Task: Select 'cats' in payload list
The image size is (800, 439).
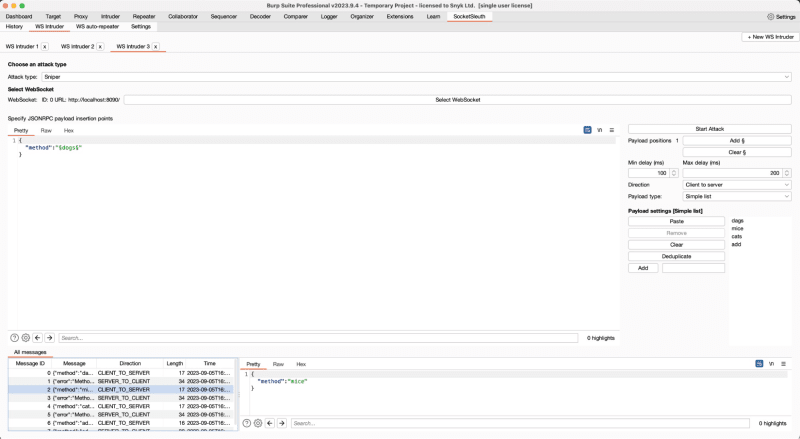Action: click(737, 236)
